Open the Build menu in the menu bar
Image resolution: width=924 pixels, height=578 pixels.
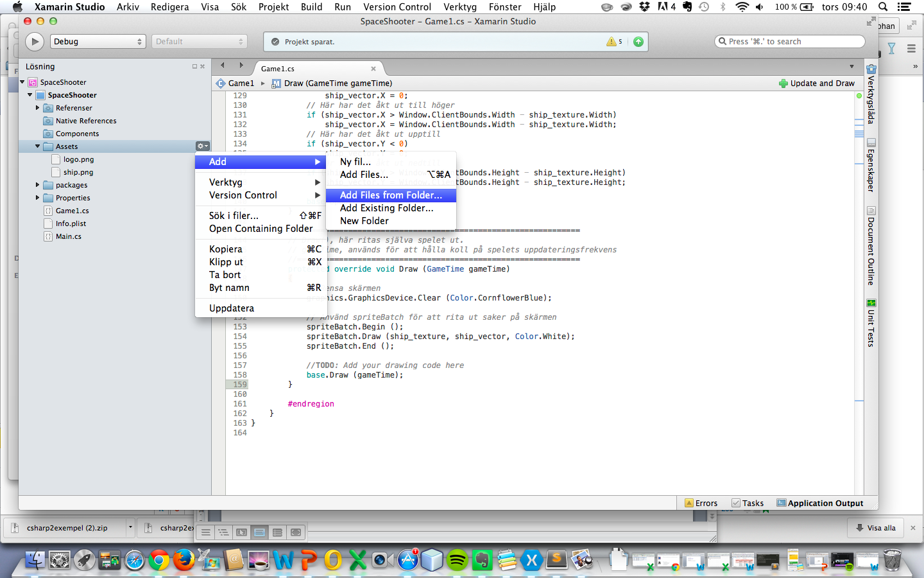(x=312, y=7)
